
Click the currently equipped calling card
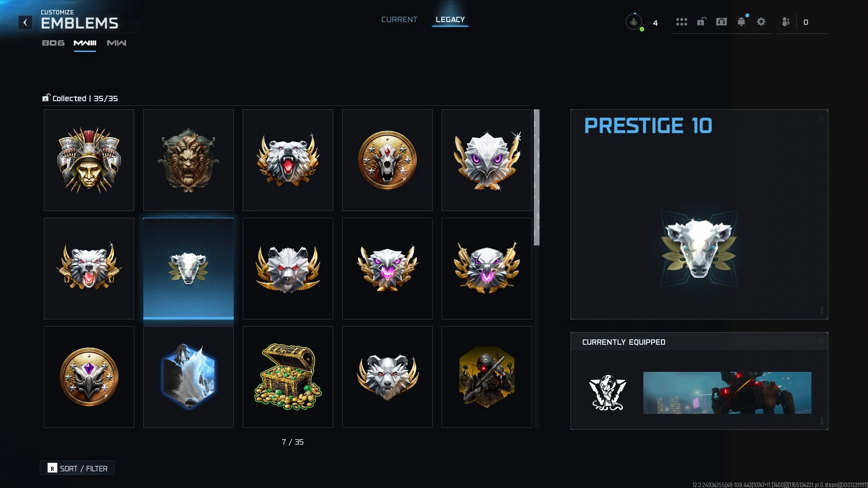click(727, 393)
